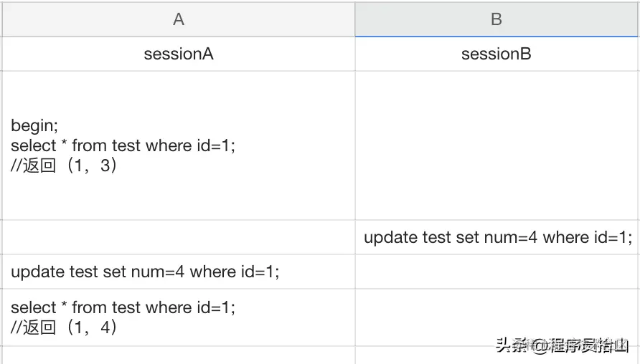The image size is (640, 364).
Task: Click the select-all corner above row headers
Action: click(1, 19)
